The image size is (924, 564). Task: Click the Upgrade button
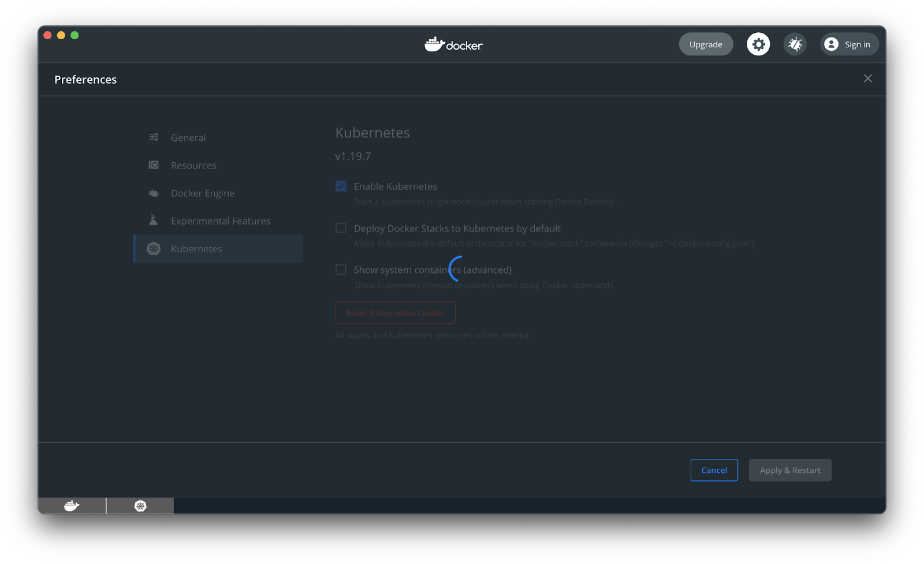tap(706, 44)
